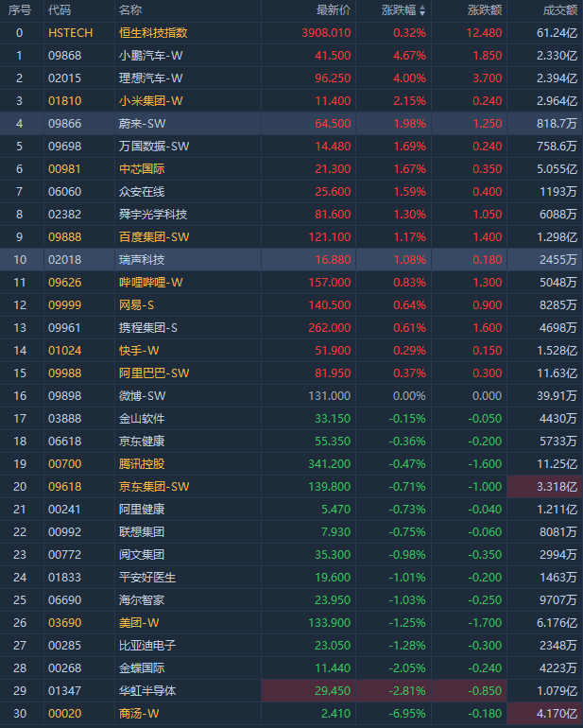Click the 3.318亿 turnover cell
Viewport: 583px width, 728px height.
point(544,487)
